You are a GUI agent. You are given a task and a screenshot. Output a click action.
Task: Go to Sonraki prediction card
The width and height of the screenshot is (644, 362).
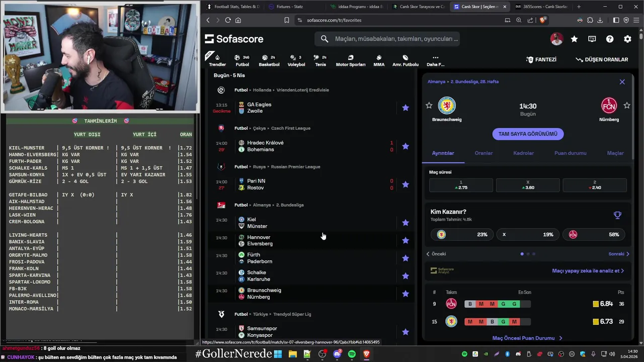[619, 254]
